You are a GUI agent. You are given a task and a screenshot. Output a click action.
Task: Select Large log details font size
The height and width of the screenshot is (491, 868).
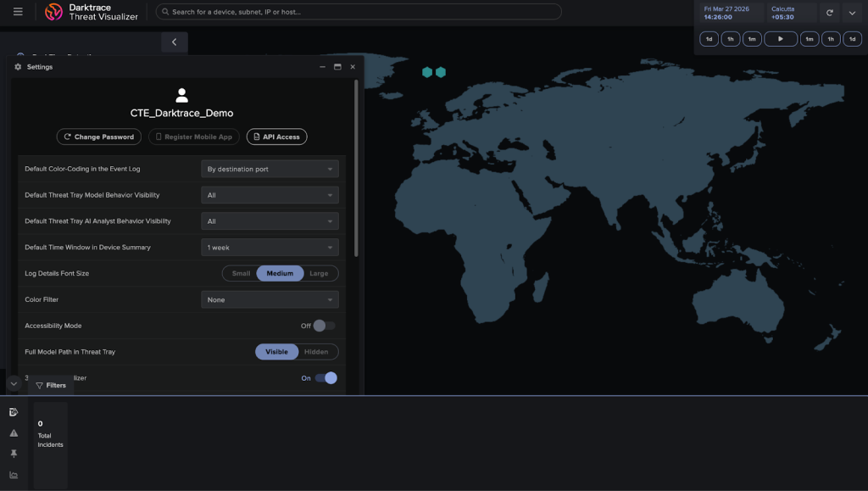click(319, 273)
